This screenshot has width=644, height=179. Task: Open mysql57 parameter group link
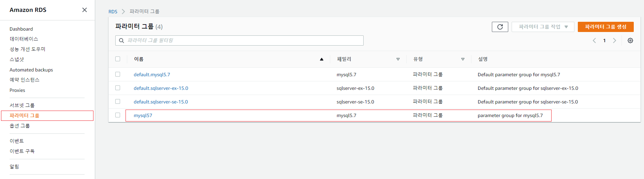tap(143, 115)
